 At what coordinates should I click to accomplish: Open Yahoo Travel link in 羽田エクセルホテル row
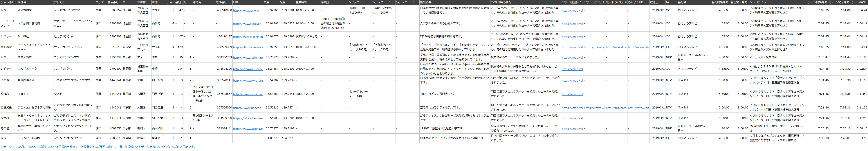coord(594,108)
